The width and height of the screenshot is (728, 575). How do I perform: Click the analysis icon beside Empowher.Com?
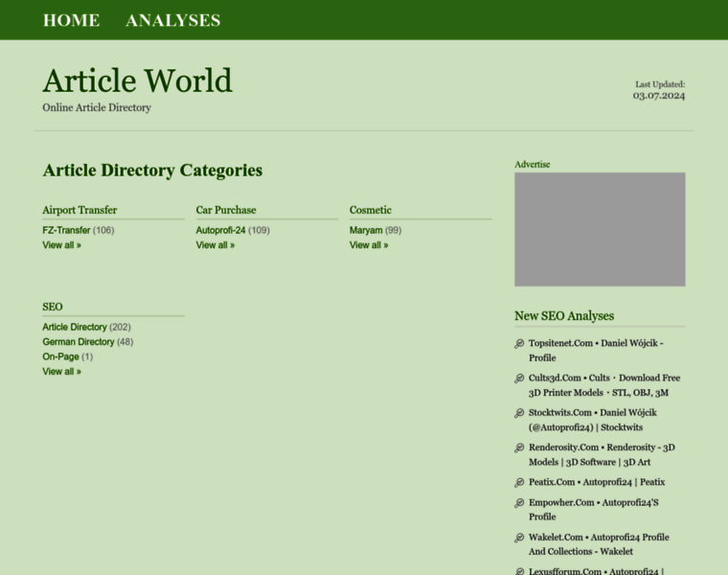point(519,503)
